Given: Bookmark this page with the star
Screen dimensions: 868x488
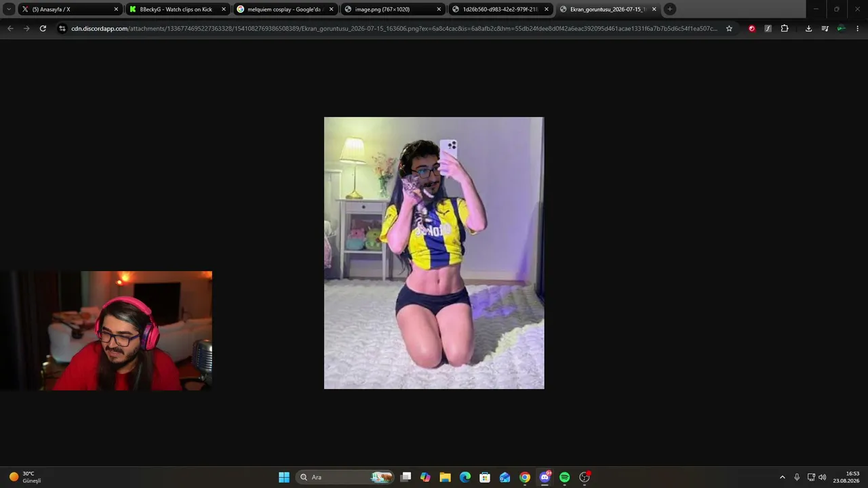Looking at the screenshot, I should tap(729, 28).
